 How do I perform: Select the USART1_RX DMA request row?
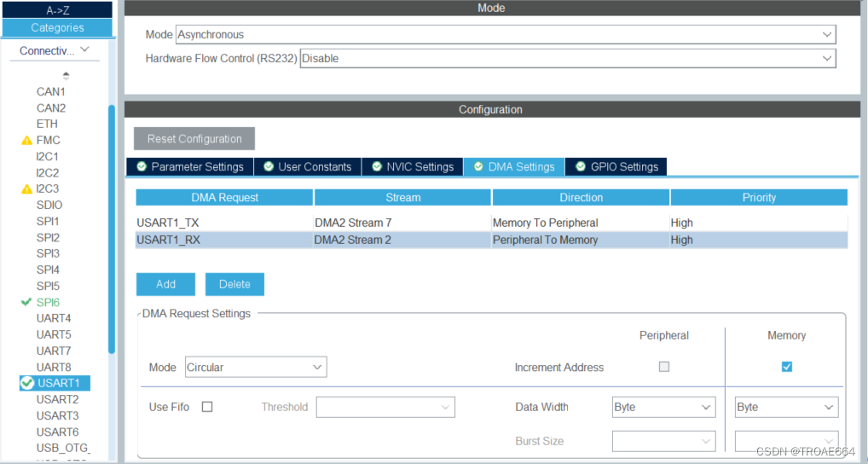click(x=492, y=240)
